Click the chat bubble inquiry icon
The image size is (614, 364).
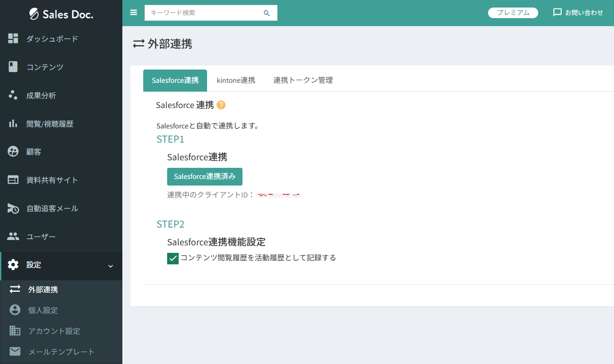[557, 12]
